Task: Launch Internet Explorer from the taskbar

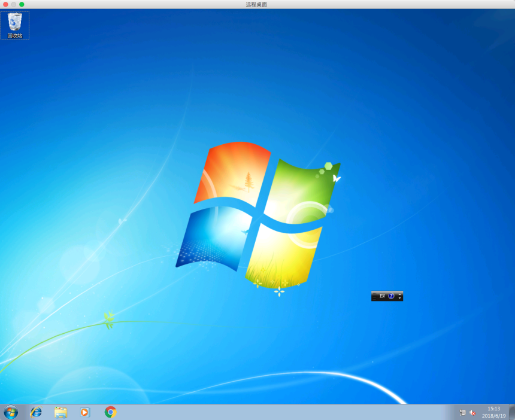Action: (36, 412)
